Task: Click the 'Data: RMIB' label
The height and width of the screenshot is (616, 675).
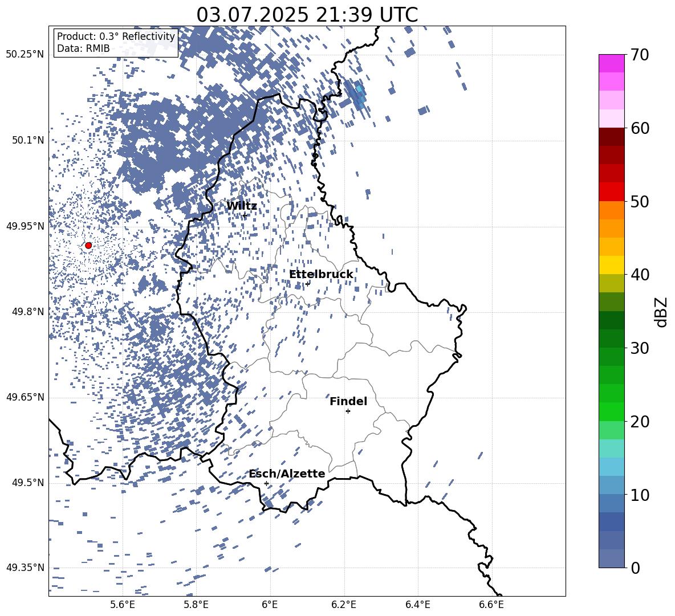Action: (83, 48)
